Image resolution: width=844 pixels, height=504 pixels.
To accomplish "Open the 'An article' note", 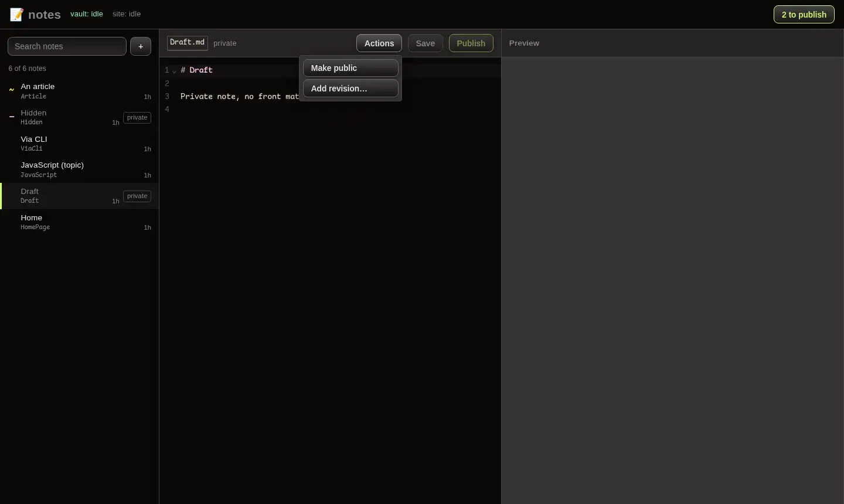I will pos(80,91).
